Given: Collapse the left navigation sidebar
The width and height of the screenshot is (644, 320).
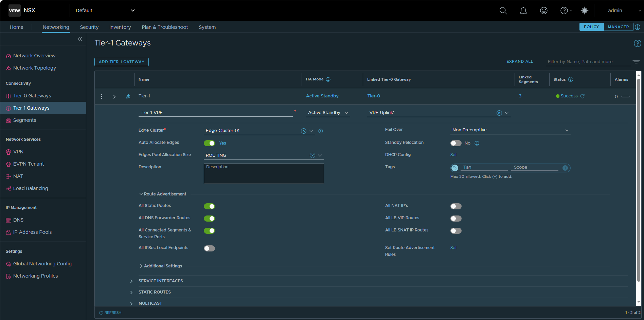Looking at the screenshot, I should (80, 39).
